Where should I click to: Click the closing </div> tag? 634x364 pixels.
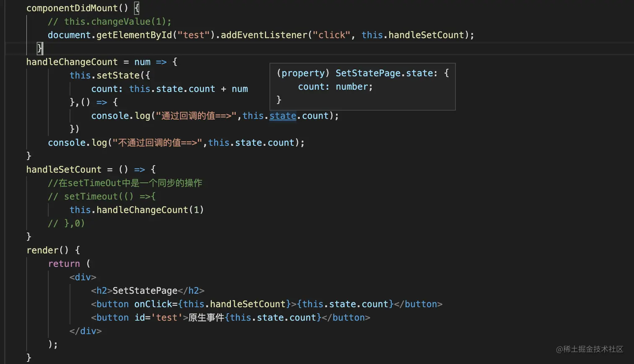pyautogui.click(x=86, y=331)
